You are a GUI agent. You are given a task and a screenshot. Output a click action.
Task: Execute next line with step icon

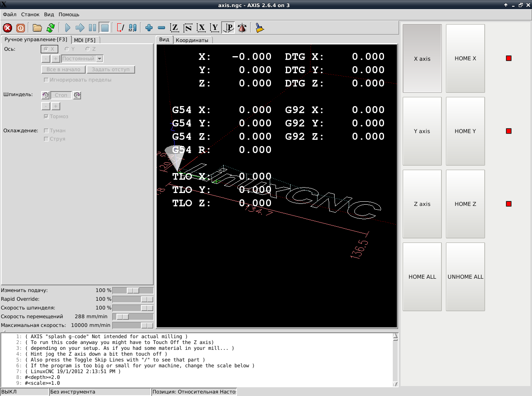(80, 28)
